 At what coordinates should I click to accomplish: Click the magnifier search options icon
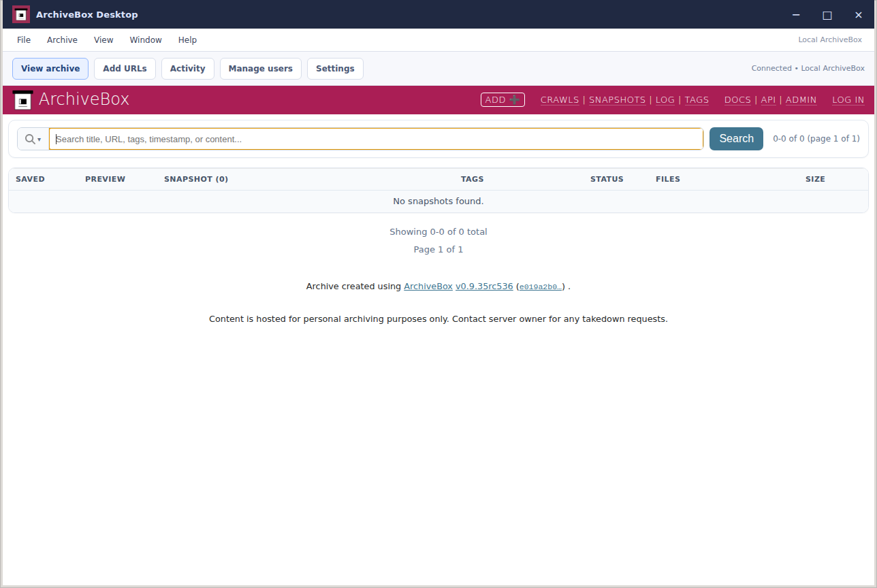tap(33, 139)
